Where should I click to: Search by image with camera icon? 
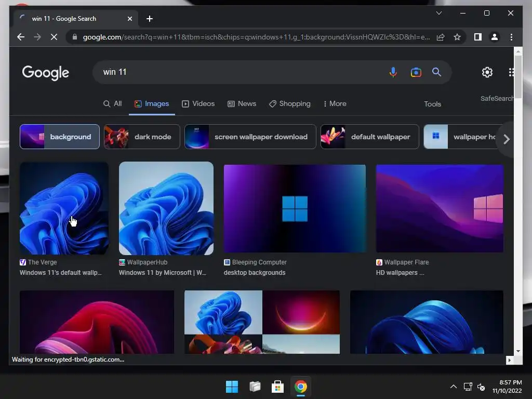point(416,72)
